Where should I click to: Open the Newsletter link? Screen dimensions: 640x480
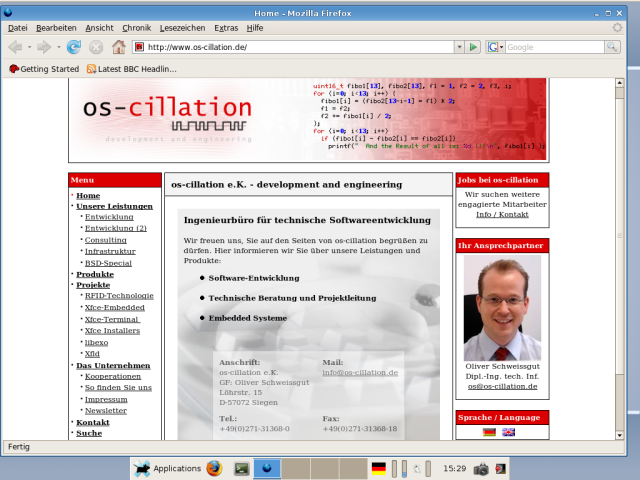[106, 410]
